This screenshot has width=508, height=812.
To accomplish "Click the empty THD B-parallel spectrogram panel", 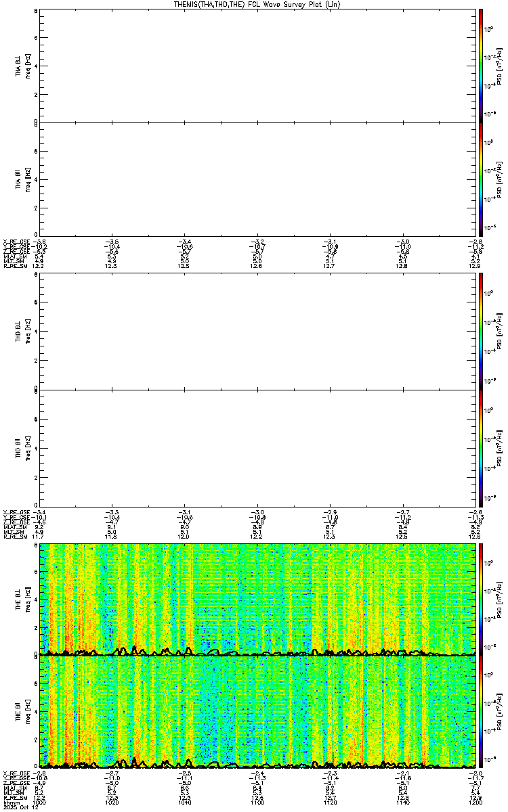I will tap(256, 446).
